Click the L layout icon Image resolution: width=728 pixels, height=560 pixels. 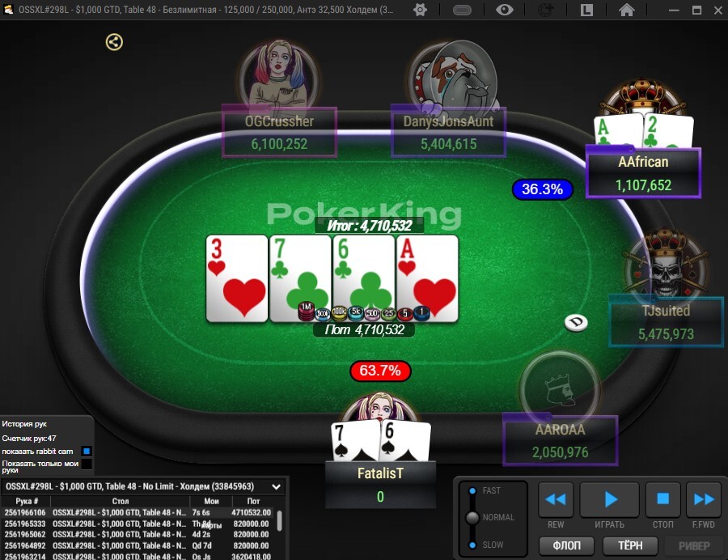pos(587,10)
